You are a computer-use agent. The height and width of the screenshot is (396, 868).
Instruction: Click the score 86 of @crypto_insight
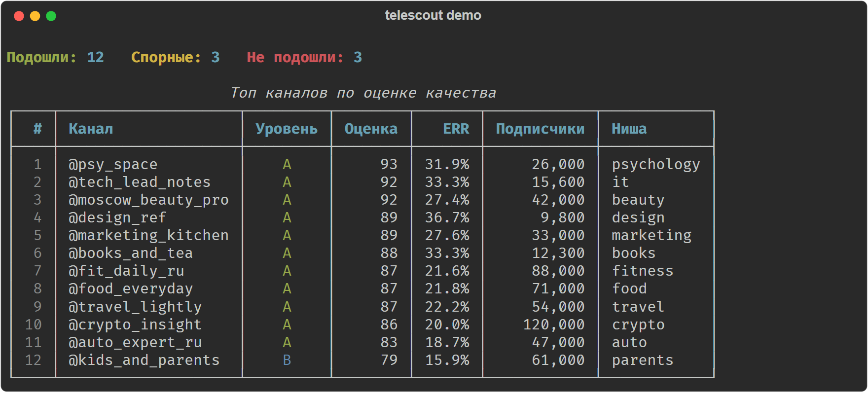point(389,324)
